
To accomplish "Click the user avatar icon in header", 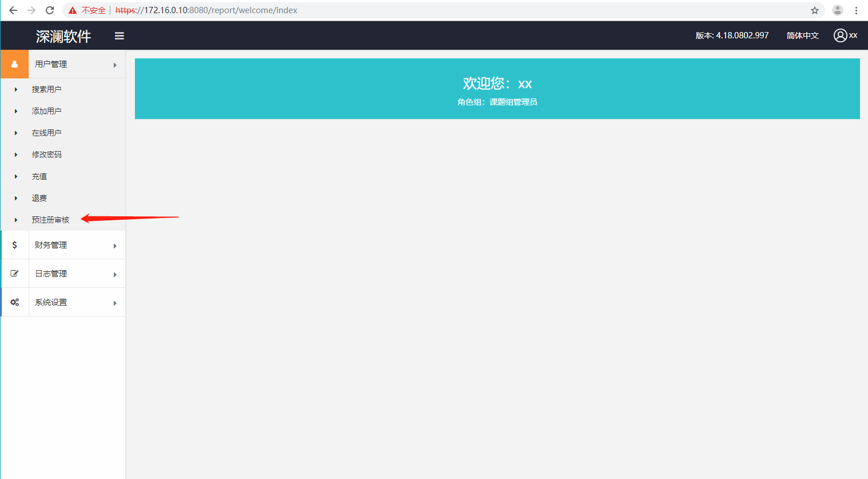I will [840, 35].
